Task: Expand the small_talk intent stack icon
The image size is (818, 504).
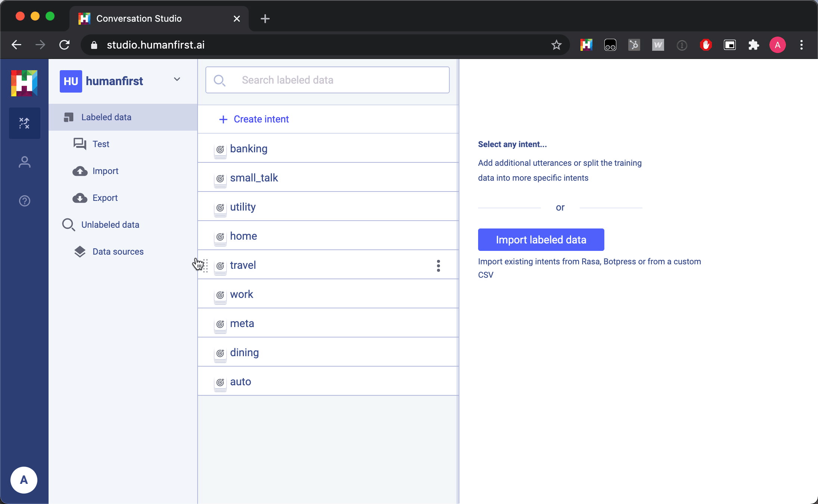Action: pos(220,179)
